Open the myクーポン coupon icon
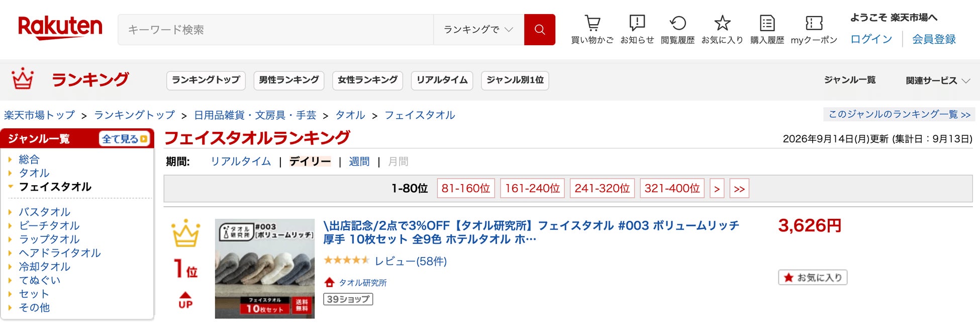980x328 pixels. 814,23
